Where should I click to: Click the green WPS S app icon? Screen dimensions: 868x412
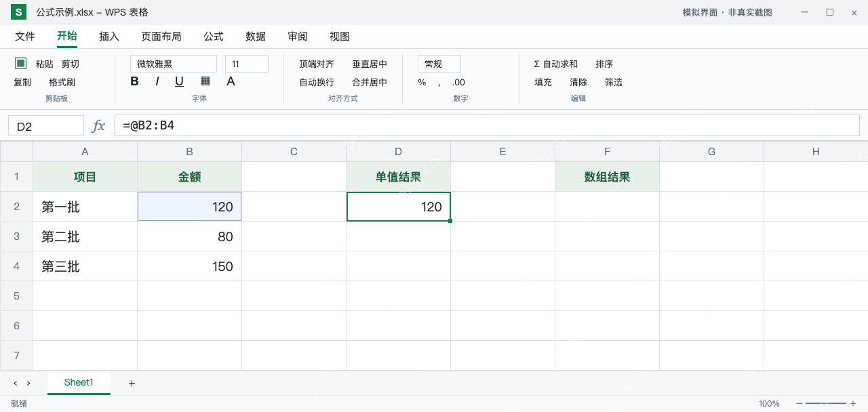(18, 12)
